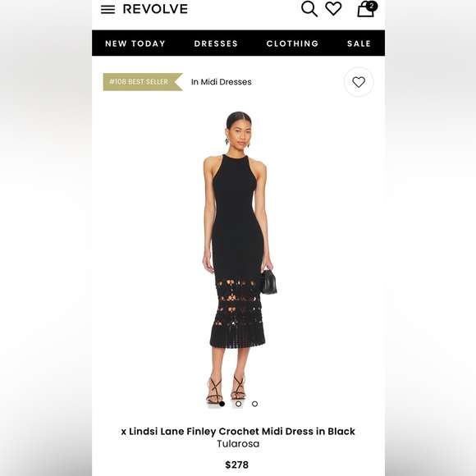
Task: Open the search magnifier icon
Action: (x=309, y=9)
